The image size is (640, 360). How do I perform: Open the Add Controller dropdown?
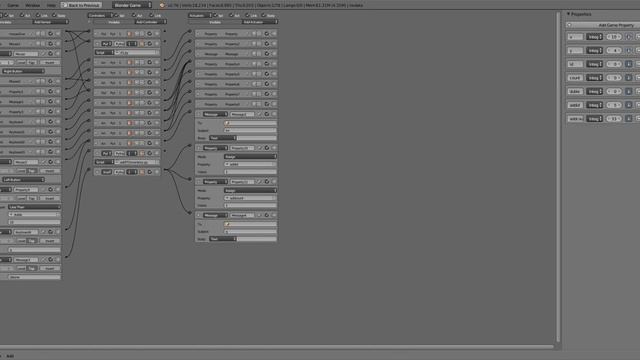(150, 22)
